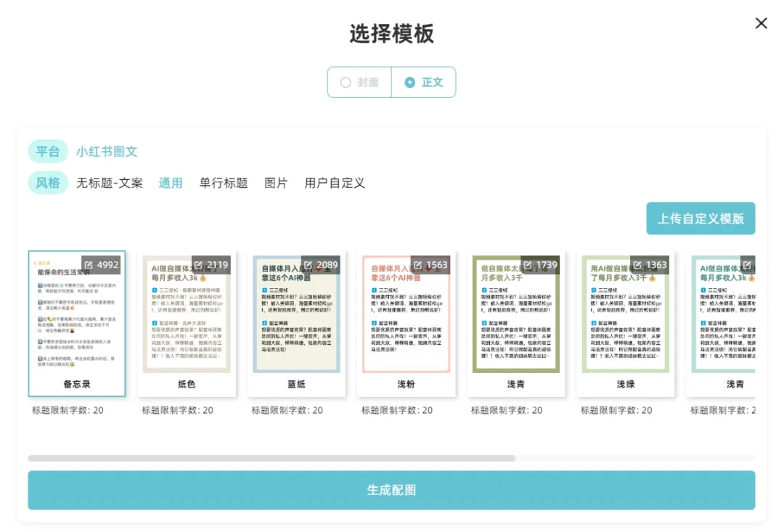Screen dimensions: 784x532
Task: Open the 用户自定义 style tab
Action: 334,183
